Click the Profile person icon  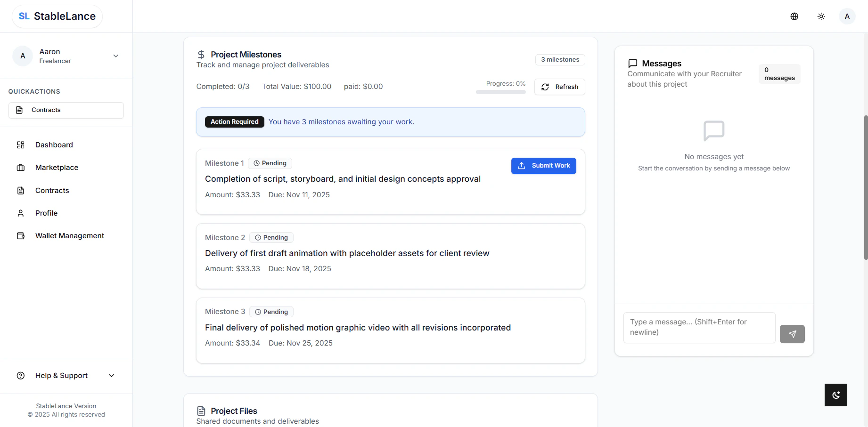click(x=20, y=213)
